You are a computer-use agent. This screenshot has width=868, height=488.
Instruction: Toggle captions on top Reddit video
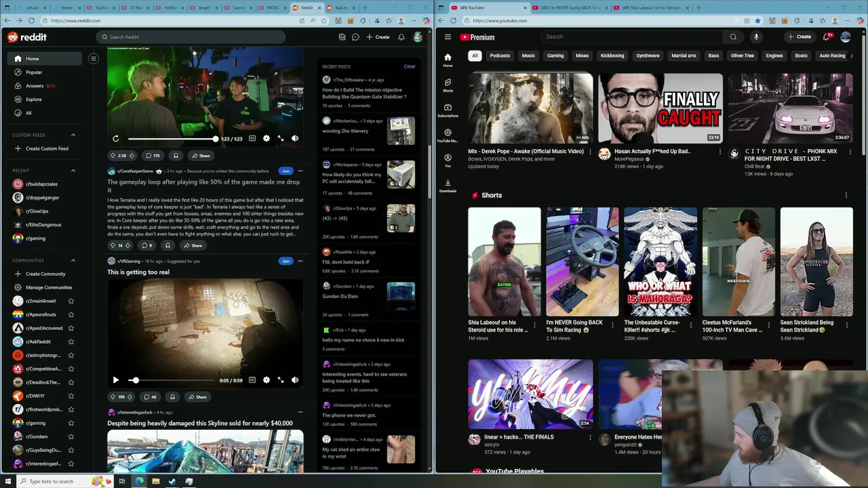(x=252, y=138)
